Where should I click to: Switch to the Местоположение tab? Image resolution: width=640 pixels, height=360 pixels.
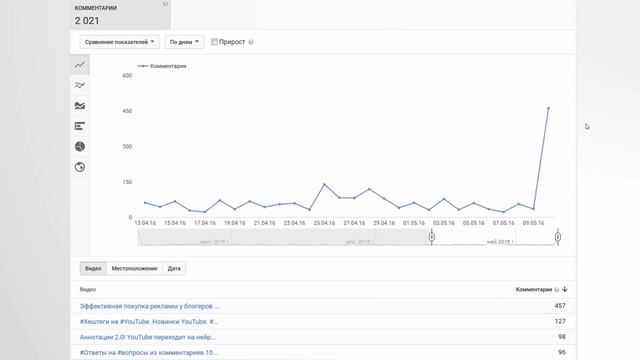click(x=134, y=269)
